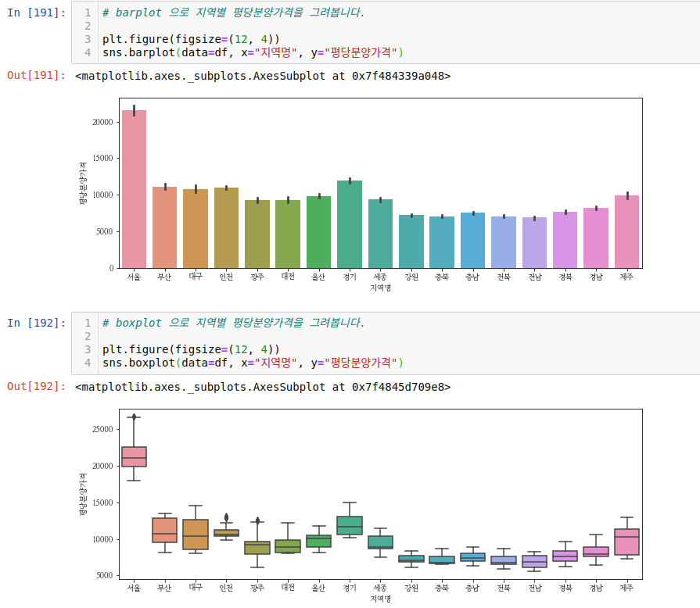The width and height of the screenshot is (700, 608).
Task: Click the 충남 box in the boxplot
Action: pos(472,557)
